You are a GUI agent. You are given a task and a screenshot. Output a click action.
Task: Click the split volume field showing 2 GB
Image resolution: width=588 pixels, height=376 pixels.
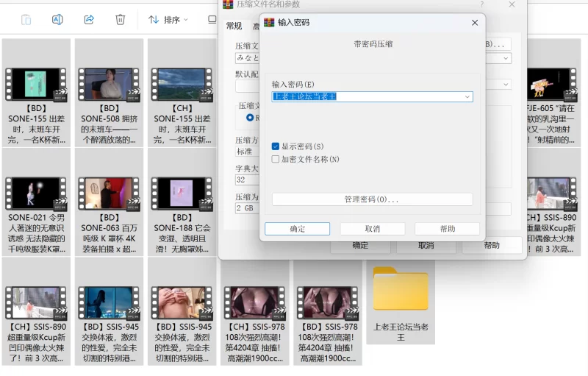tap(247, 208)
